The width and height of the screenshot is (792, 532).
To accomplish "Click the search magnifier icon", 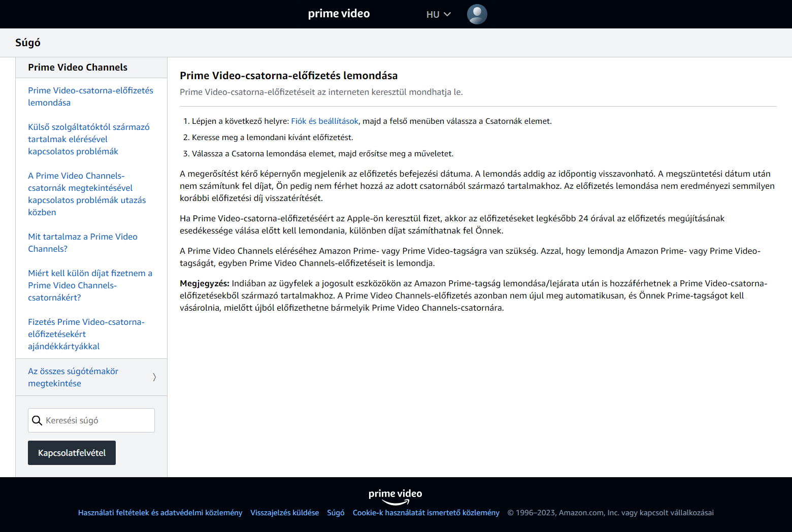I will [37, 420].
